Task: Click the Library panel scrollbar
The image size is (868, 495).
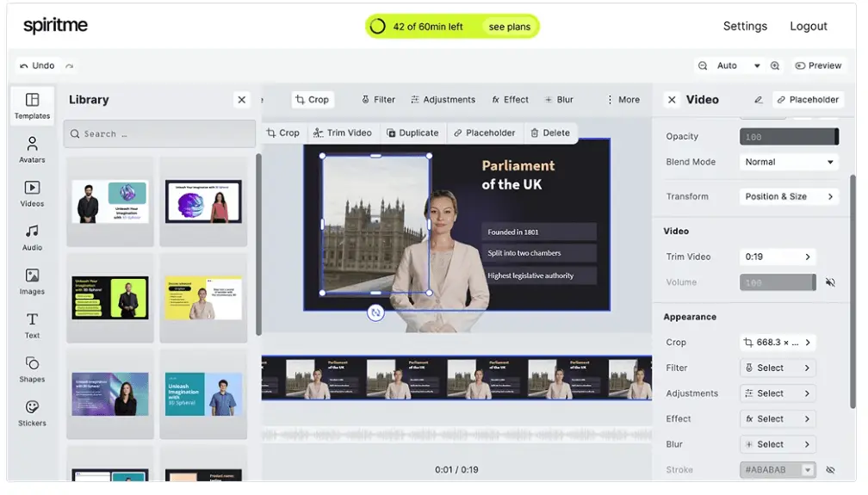Action: (x=258, y=244)
